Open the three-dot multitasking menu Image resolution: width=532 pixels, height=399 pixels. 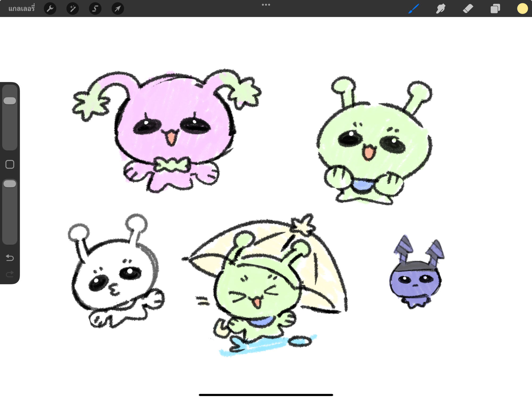[x=266, y=5]
